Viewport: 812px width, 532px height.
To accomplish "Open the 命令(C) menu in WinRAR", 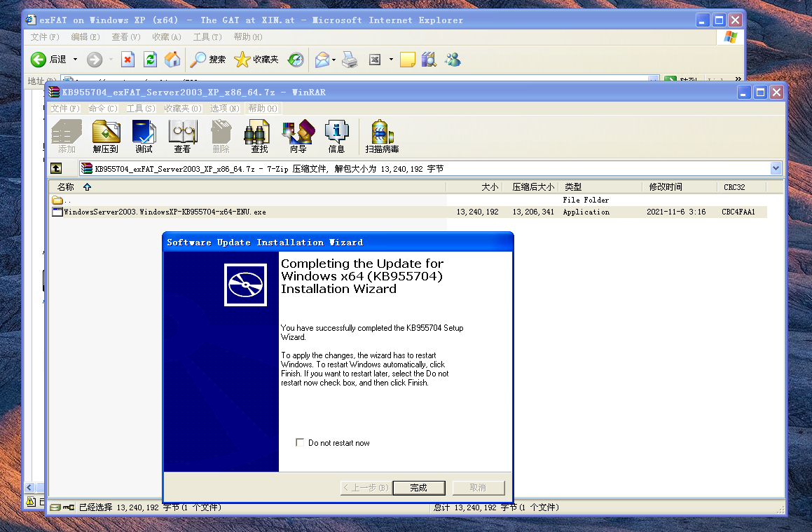I will (103, 108).
